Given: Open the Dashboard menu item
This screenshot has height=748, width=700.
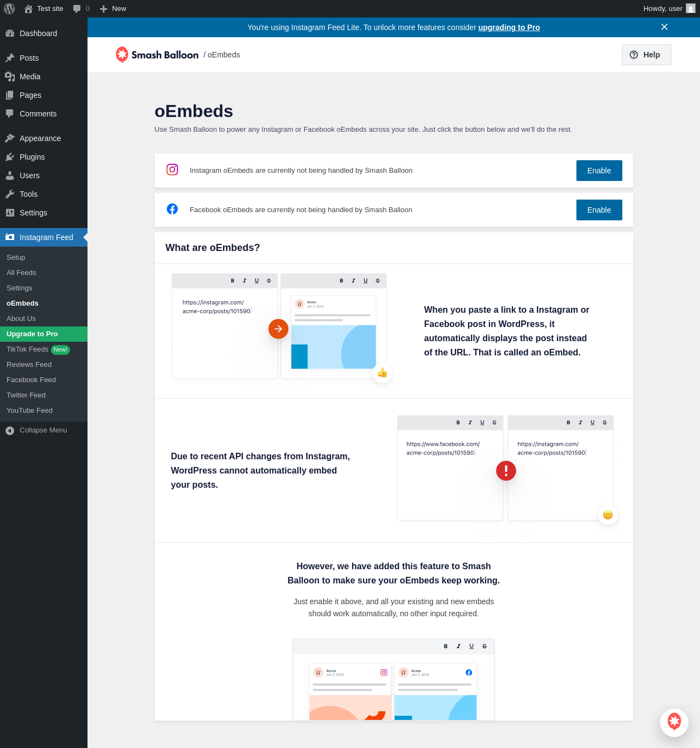Looking at the screenshot, I should tap(44, 33).
